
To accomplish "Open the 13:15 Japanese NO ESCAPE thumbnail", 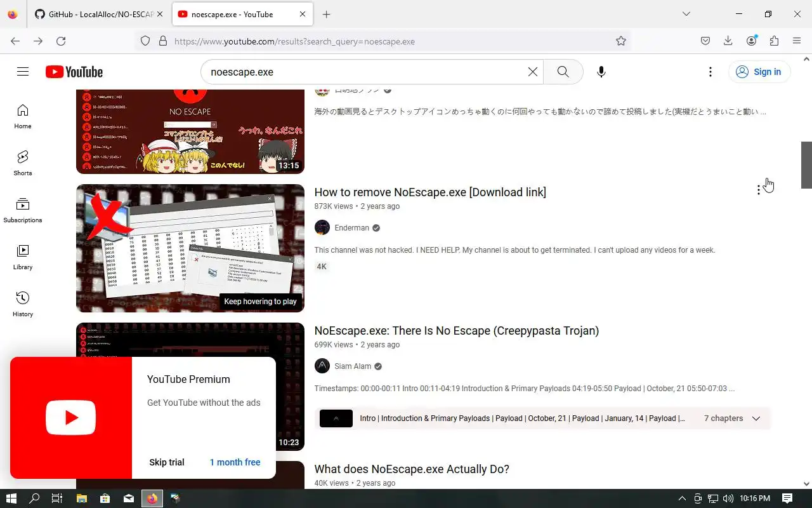I will tap(190, 131).
